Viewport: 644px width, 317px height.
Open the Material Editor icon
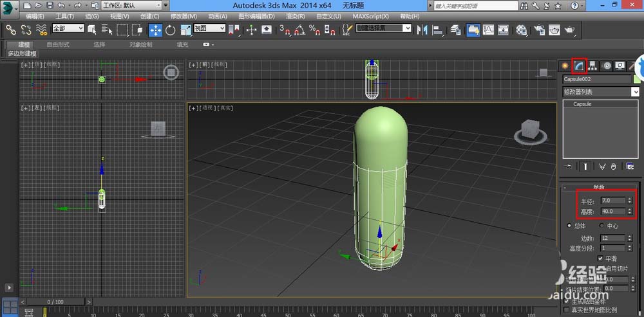[521, 30]
